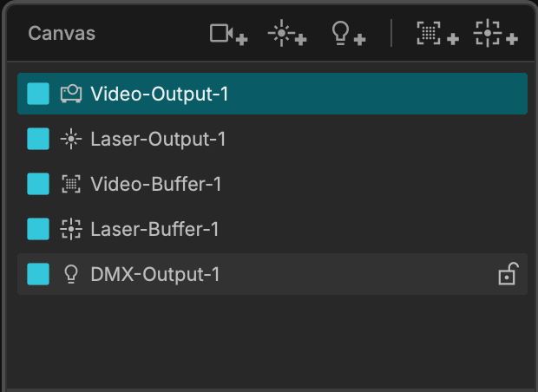Toggle the lock on DMX-Output-1

[508, 274]
